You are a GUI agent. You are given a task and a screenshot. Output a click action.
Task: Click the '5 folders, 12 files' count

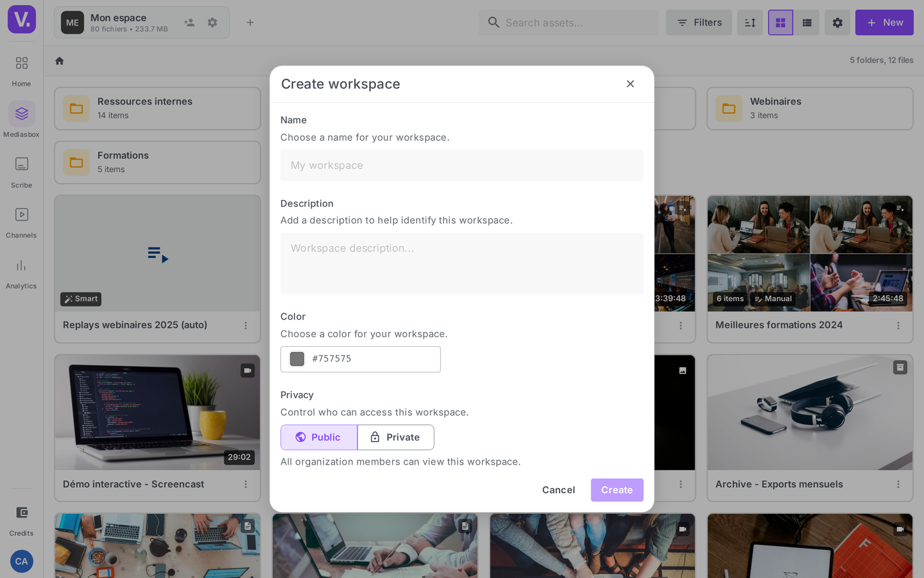[881, 60]
